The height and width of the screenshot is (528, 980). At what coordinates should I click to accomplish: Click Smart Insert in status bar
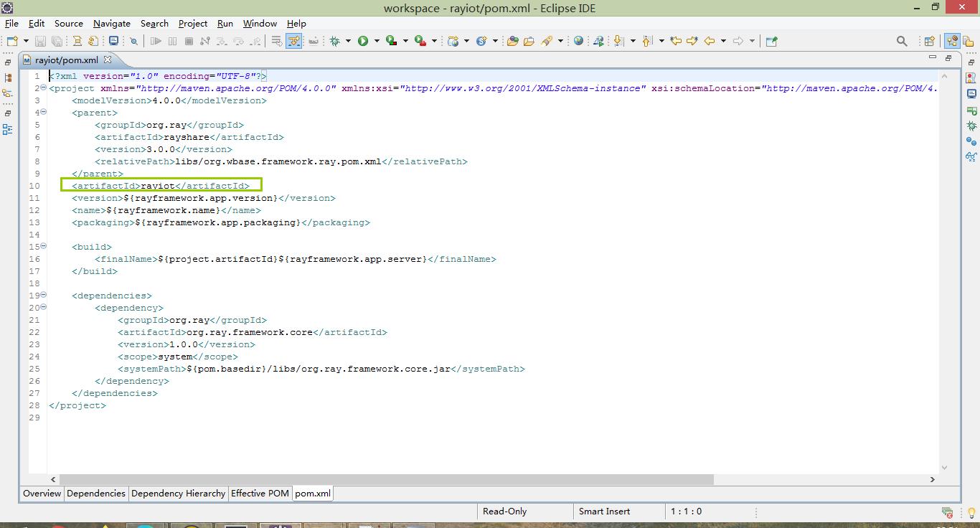click(x=605, y=511)
